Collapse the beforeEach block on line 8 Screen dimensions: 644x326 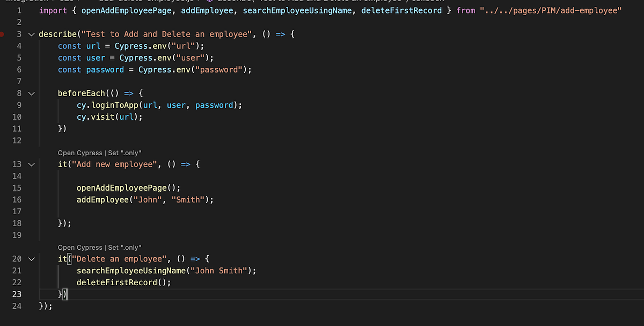tap(31, 93)
